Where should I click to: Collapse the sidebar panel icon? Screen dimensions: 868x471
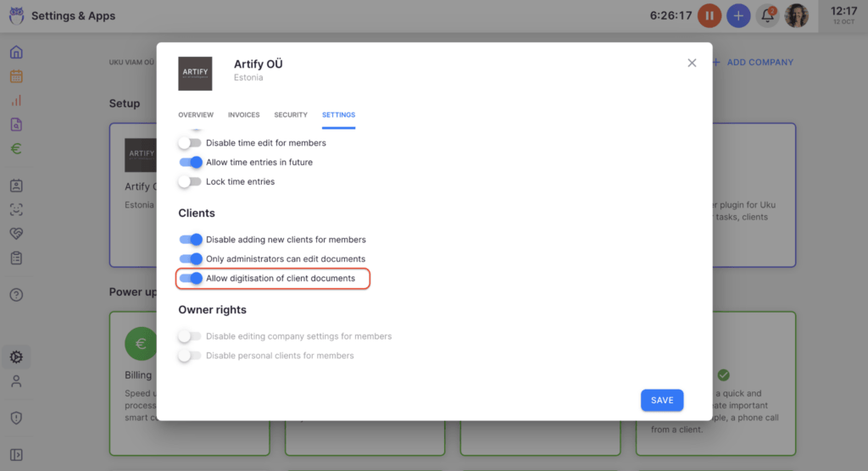16,455
